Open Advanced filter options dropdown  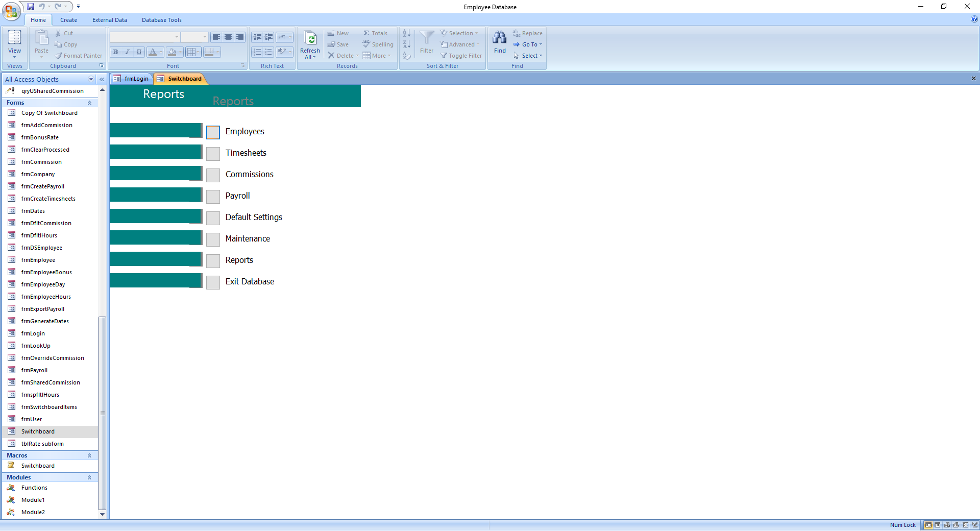click(x=460, y=44)
